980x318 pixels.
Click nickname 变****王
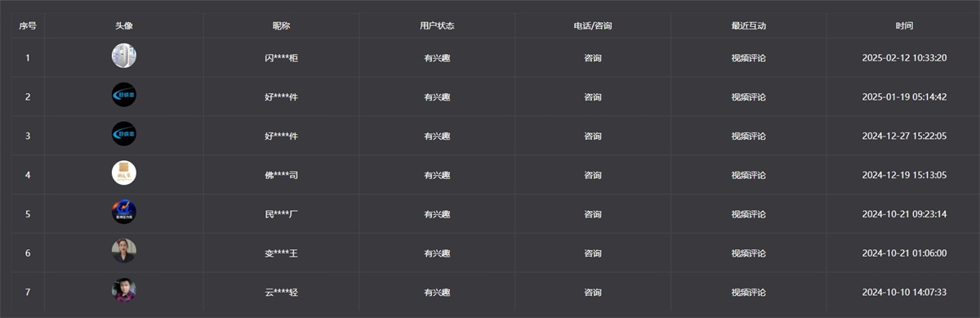point(282,253)
